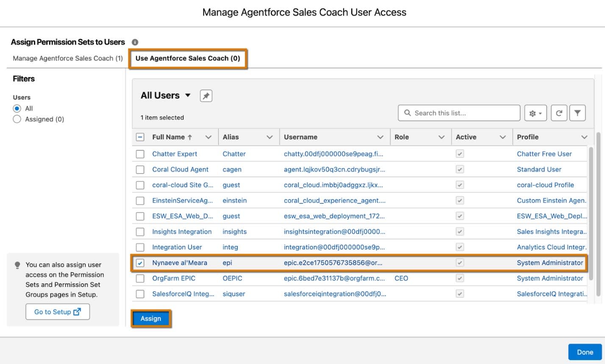
Task: Open Username column menu chevron
Action: click(x=380, y=137)
